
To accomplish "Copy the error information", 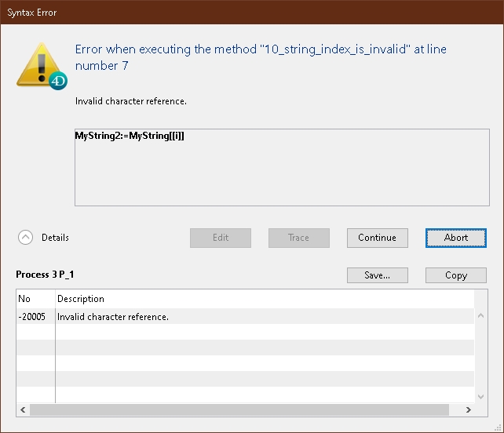I will coord(455,275).
